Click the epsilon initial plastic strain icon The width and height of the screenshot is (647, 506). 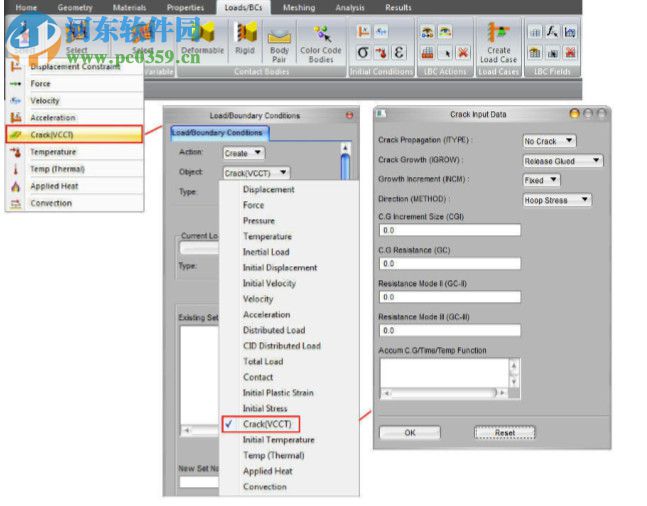pyautogui.click(x=399, y=53)
